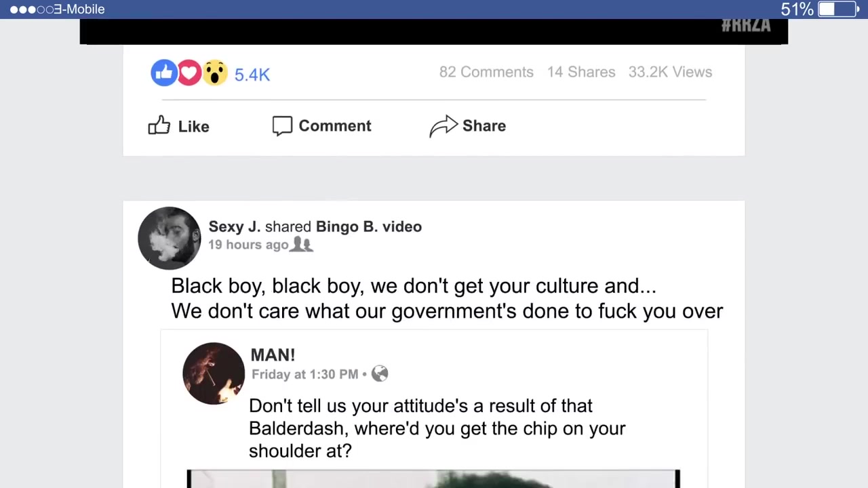Click the MAN! author name
Viewport: 868px width, 488px height.
coord(273,354)
